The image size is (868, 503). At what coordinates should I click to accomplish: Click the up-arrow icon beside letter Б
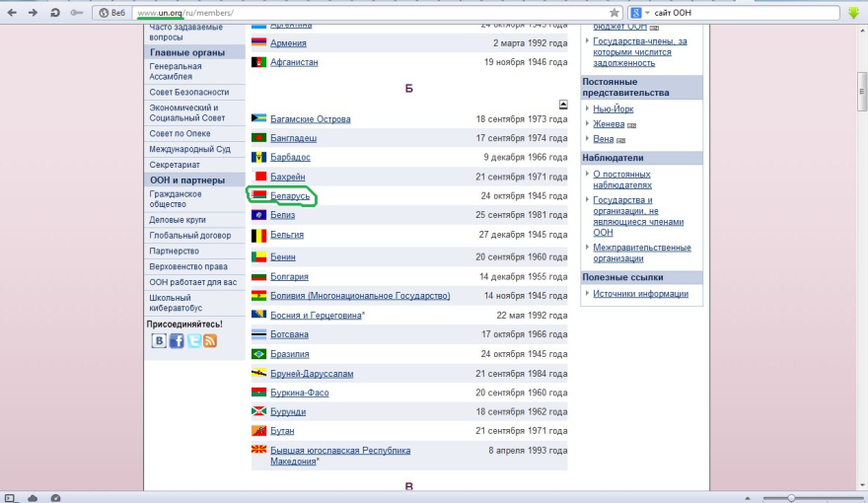coord(563,104)
